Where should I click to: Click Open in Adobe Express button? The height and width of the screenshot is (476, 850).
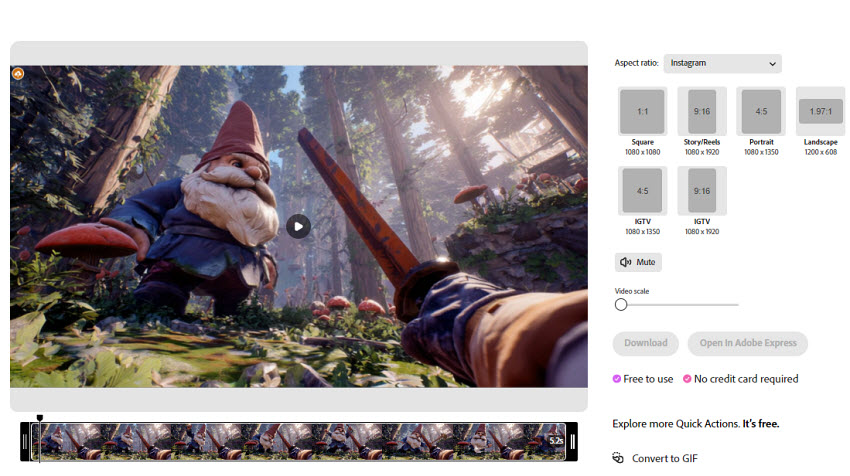(748, 343)
